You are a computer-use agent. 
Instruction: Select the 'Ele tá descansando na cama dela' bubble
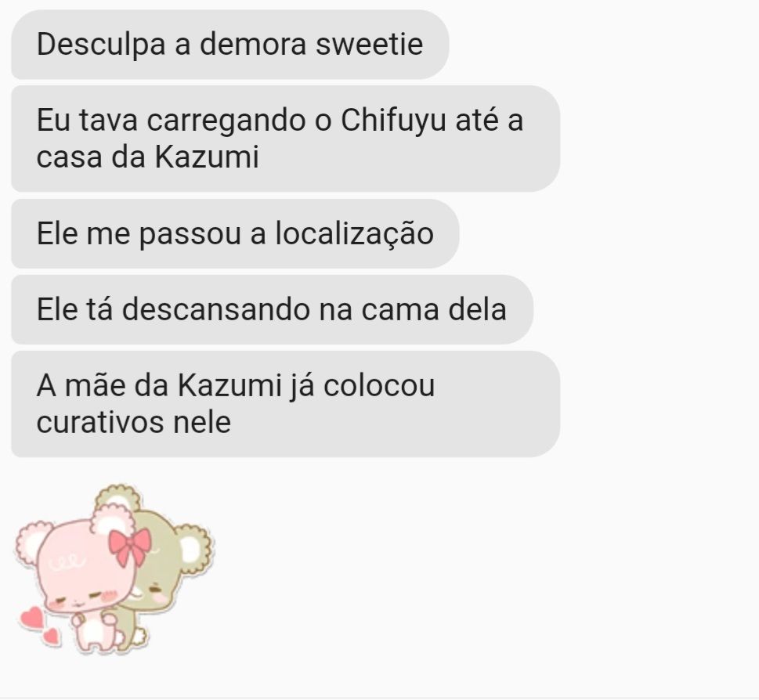(272, 309)
